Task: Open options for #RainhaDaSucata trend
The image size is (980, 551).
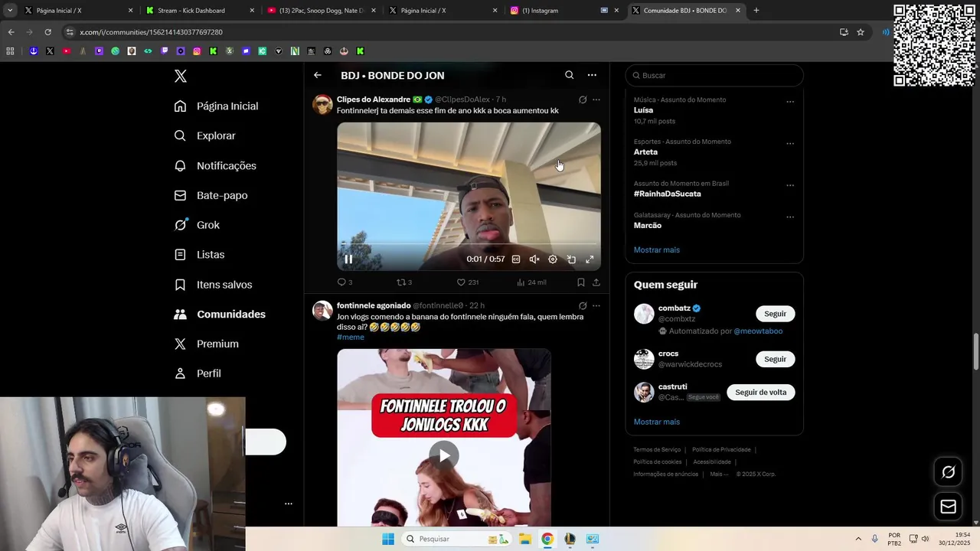Action: [x=790, y=185]
